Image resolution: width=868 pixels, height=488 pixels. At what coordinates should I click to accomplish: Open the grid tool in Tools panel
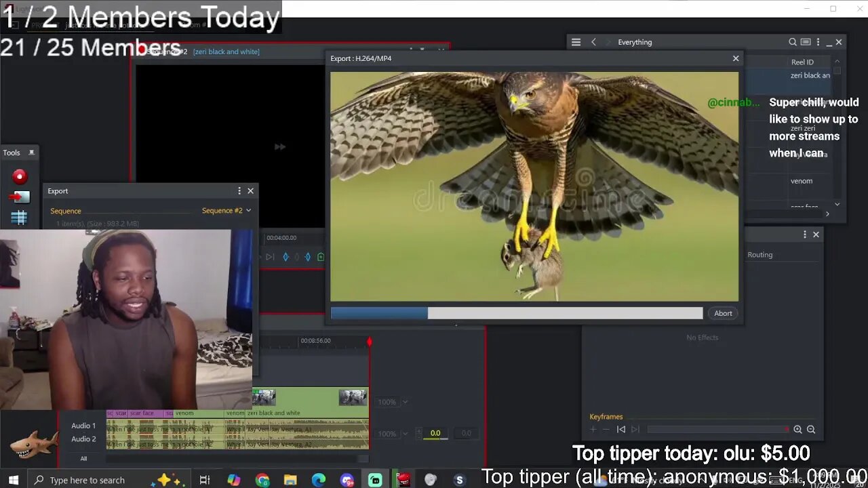pos(19,218)
